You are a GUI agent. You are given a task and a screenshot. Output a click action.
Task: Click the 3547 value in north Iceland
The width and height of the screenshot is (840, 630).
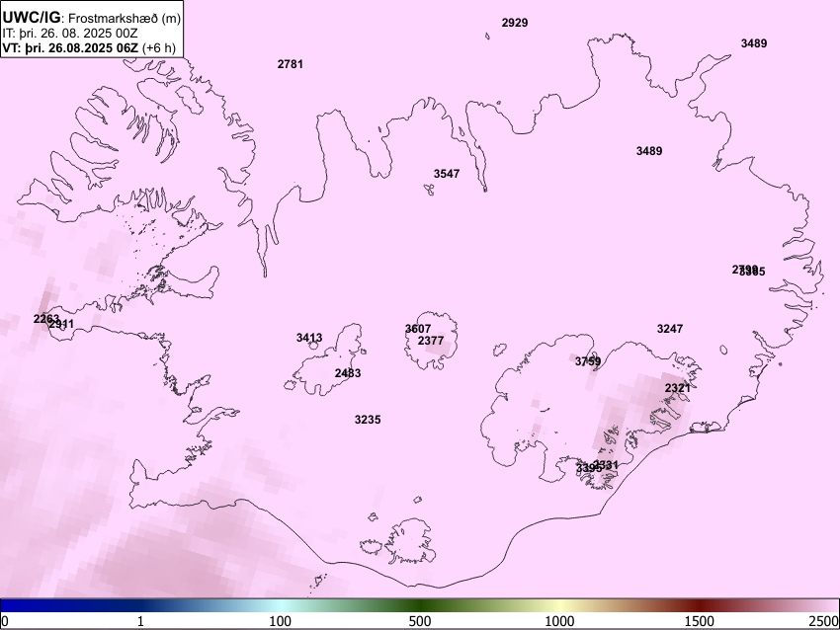point(447,174)
